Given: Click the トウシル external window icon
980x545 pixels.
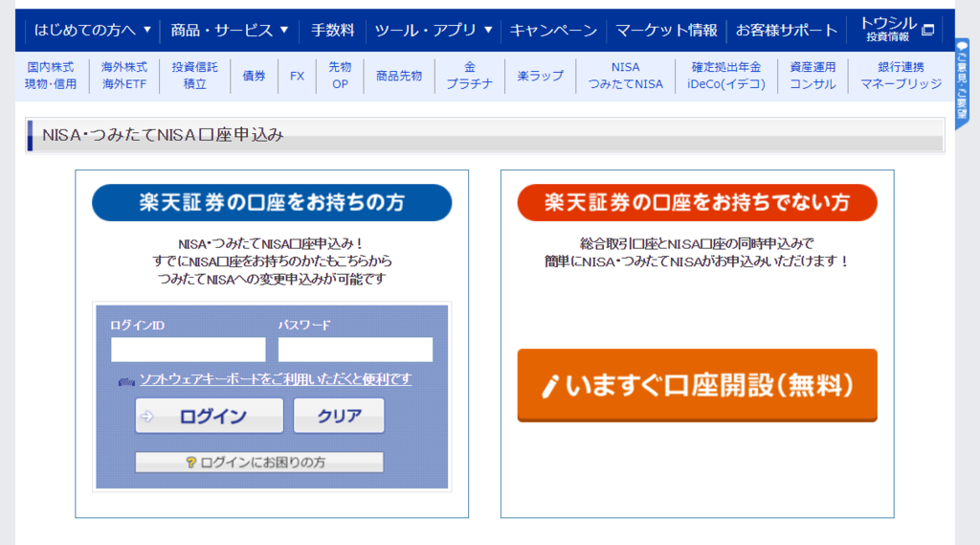Looking at the screenshot, I should [928, 30].
